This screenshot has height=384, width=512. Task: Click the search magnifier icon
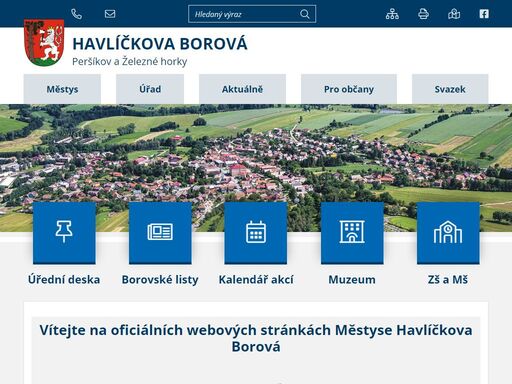click(x=305, y=14)
